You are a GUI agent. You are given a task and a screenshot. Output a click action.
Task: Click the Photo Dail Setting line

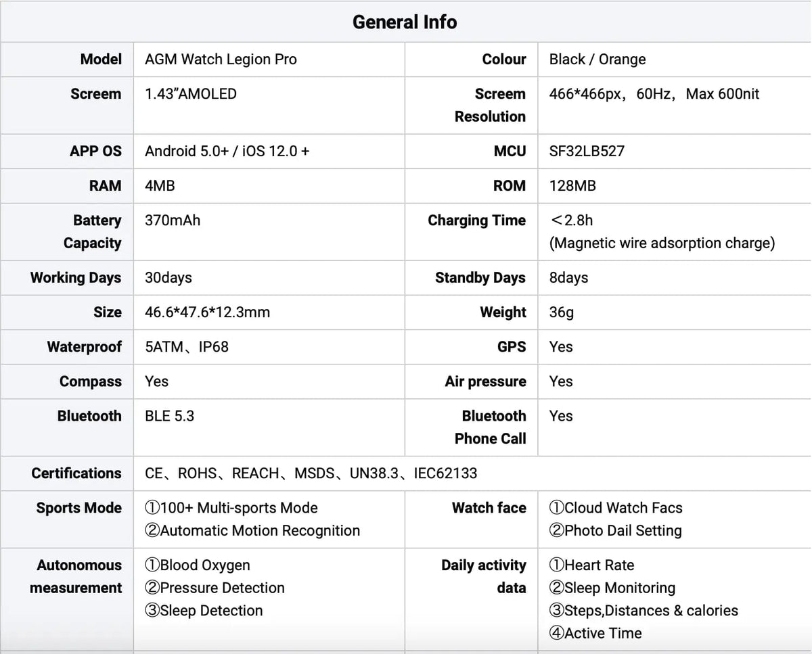[615, 531]
